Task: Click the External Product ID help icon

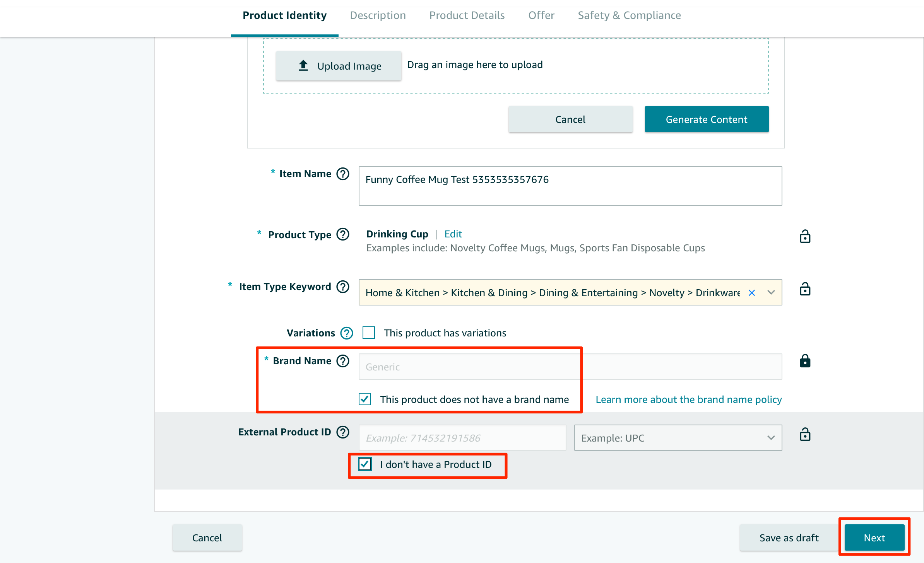Action: pyautogui.click(x=343, y=432)
